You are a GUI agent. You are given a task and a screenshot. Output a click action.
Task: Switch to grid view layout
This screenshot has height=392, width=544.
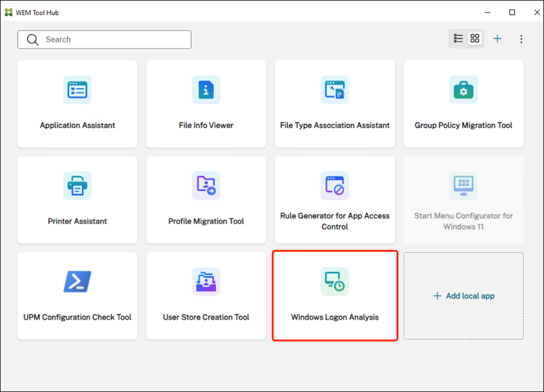point(475,39)
